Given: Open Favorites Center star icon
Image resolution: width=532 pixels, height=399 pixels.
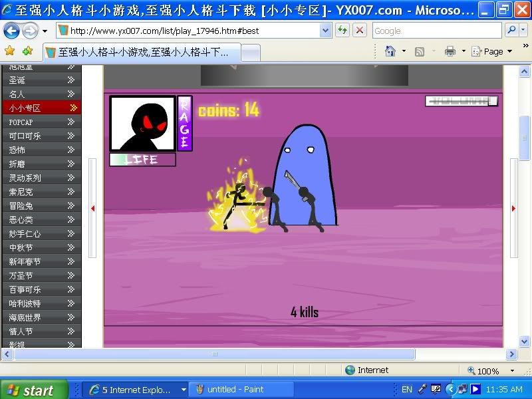Looking at the screenshot, I should click(x=9, y=51).
